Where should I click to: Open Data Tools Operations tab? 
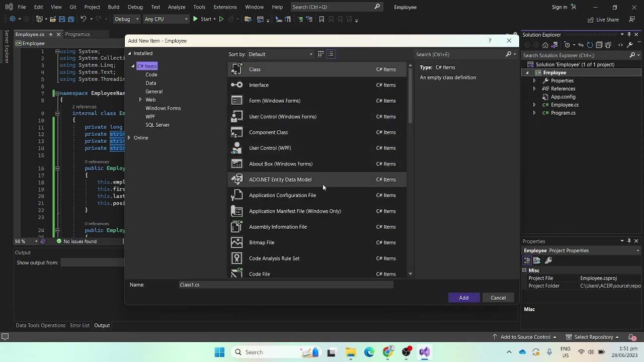[40, 325]
